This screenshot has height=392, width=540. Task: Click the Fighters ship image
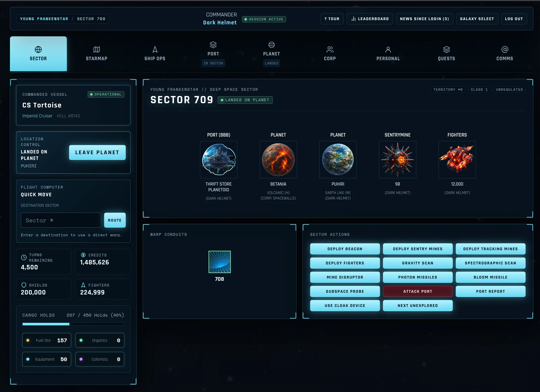point(457,160)
